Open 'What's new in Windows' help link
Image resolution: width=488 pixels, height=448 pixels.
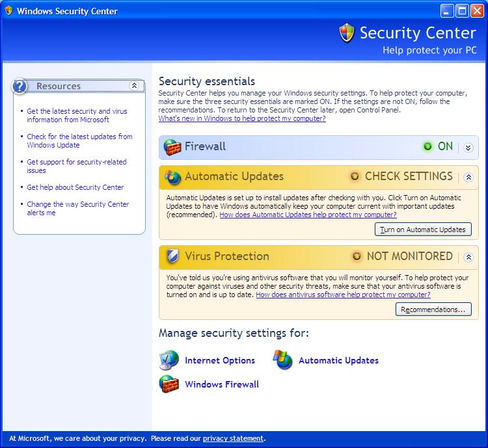pos(242,118)
